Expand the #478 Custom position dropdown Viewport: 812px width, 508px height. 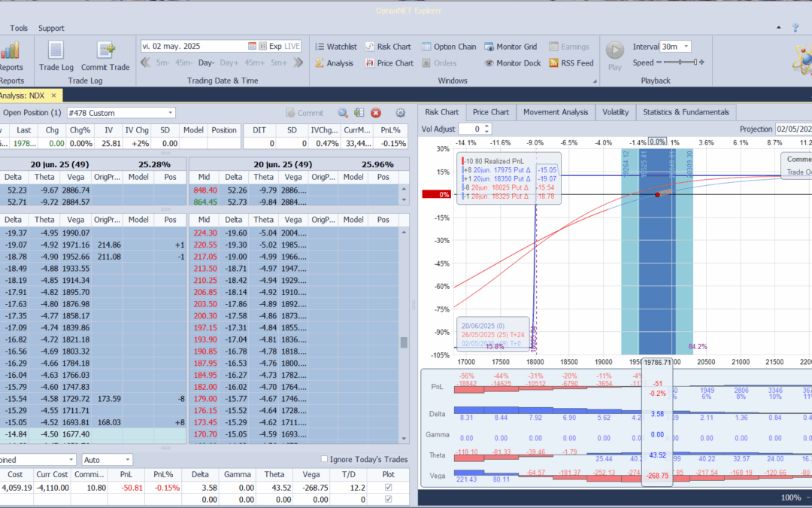point(171,113)
